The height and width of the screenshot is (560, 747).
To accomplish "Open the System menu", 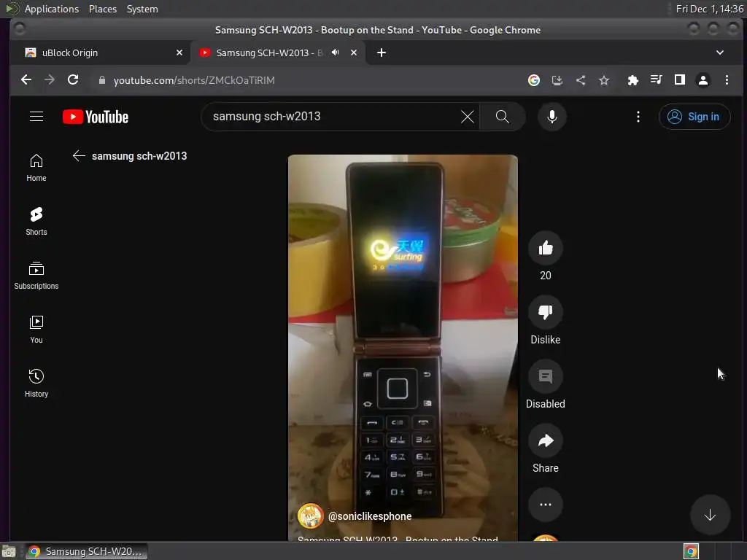I will tap(142, 9).
